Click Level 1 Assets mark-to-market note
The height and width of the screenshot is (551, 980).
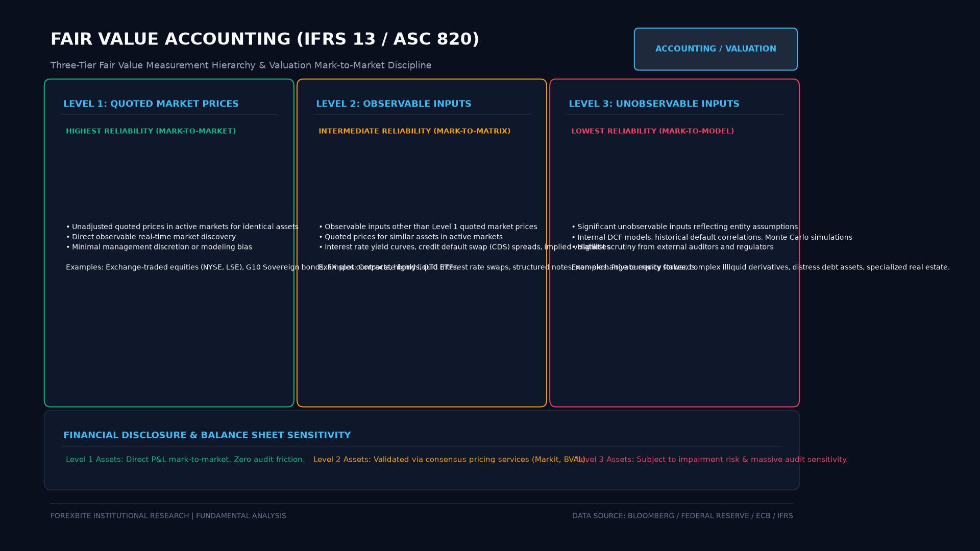(x=185, y=460)
